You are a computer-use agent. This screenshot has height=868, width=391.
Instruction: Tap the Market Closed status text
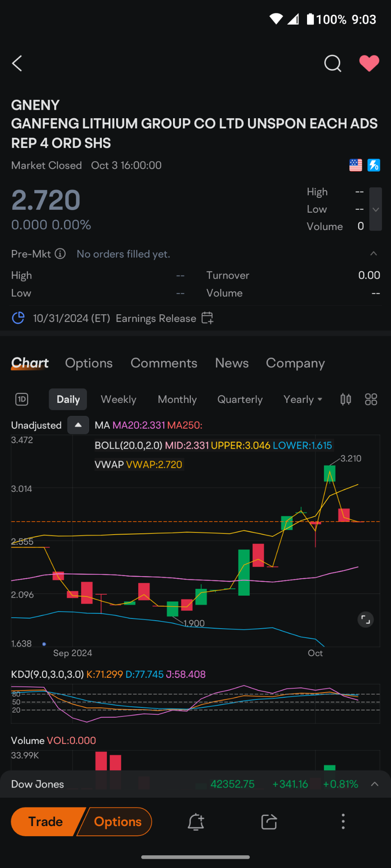tap(47, 165)
